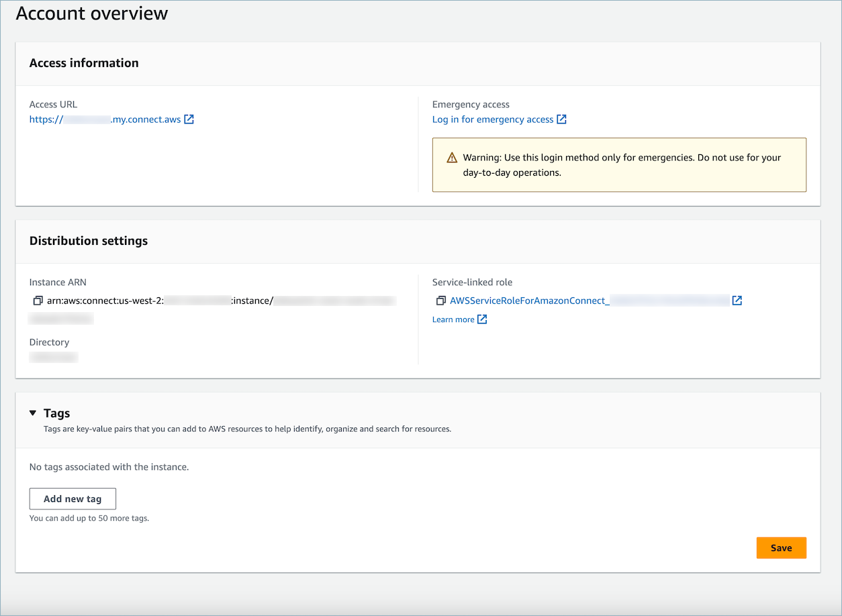Screen dimensions: 842x616
Task: Copy the Instance ARN using copy icon
Action: (38, 301)
